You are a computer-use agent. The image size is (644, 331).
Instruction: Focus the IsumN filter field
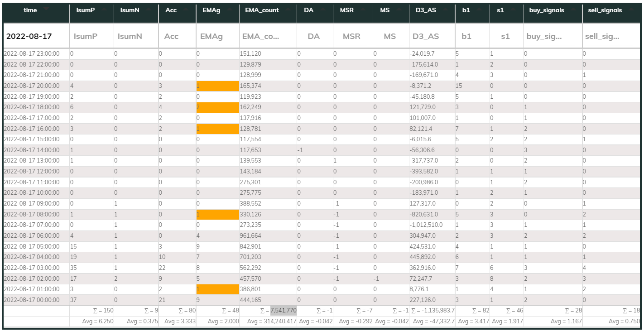point(135,36)
